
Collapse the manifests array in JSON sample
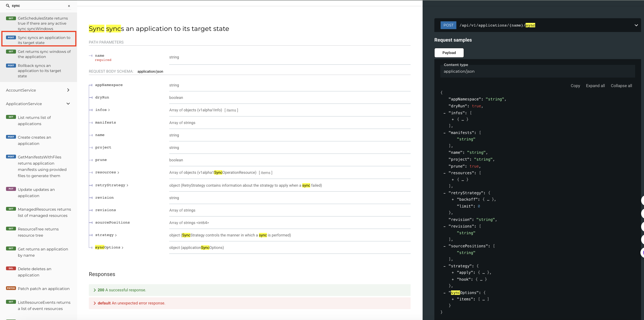(x=444, y=133)
